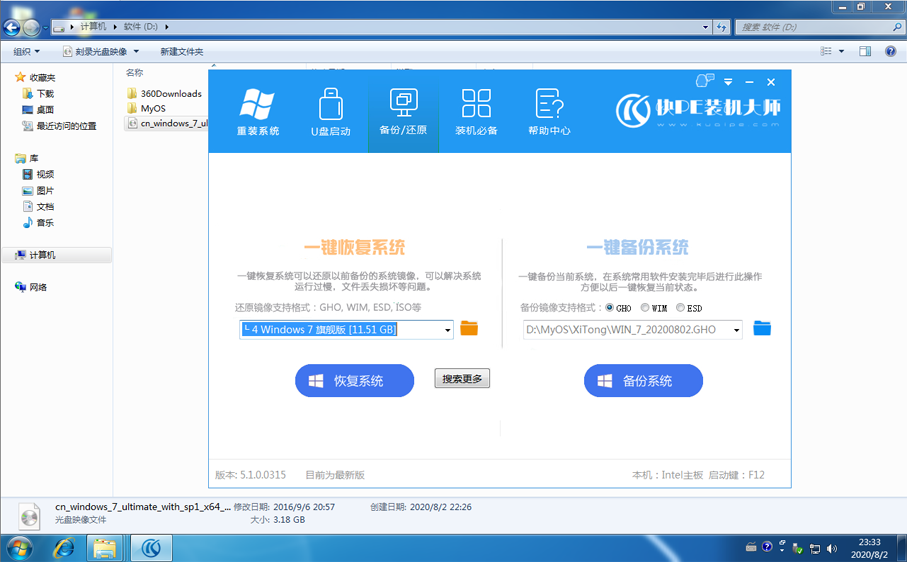
Task: Click the search 软件 (D:) box
Action: pyautogui.click(x=819, y=27)
